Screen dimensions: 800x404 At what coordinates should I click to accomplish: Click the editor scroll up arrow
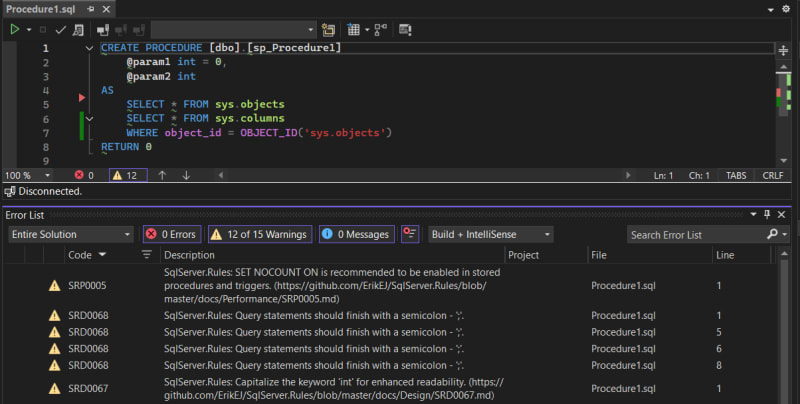[783, 67]
